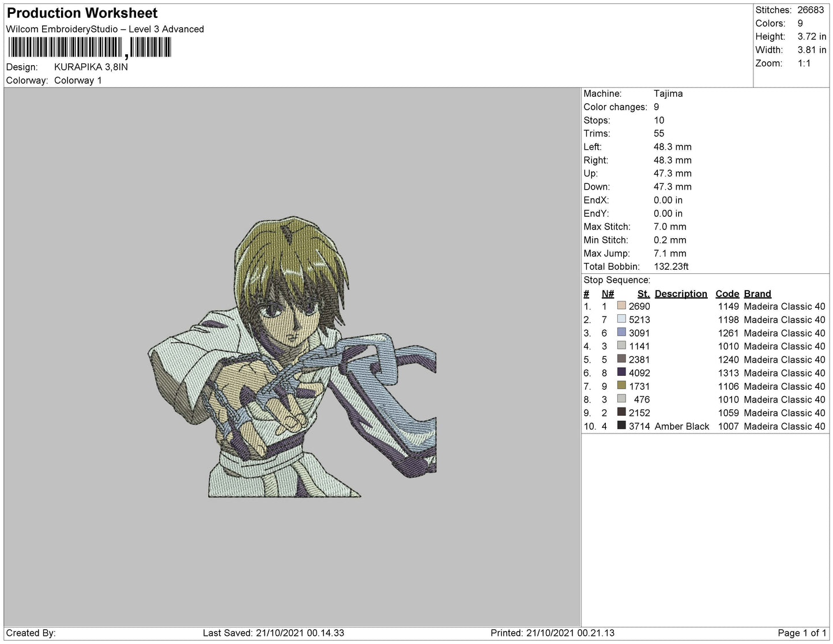Image resolution: width=833 pixels, height=644 pixels.
Task: Click the Amber Black description text
Action: (682, 426)
